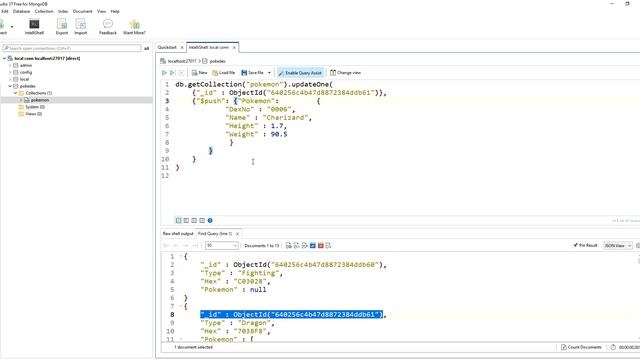
Task: Close the Quickstart tab
Action: tap(182, 48)
